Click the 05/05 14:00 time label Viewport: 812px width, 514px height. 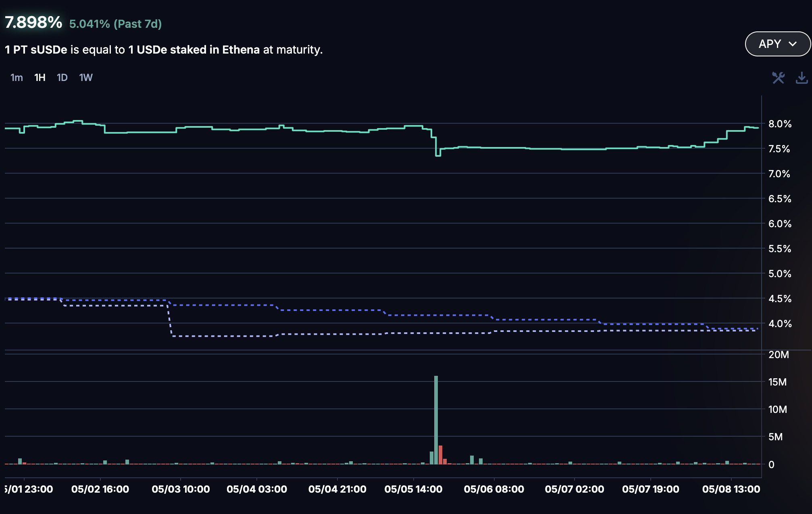(413, 489)
